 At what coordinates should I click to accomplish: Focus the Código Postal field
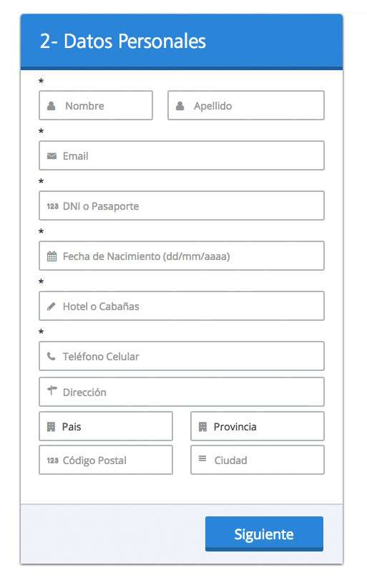click(x=106, y=460)
